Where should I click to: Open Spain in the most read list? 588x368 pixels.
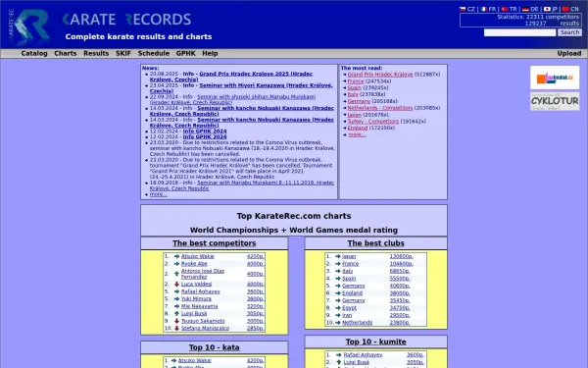[354, 88]
